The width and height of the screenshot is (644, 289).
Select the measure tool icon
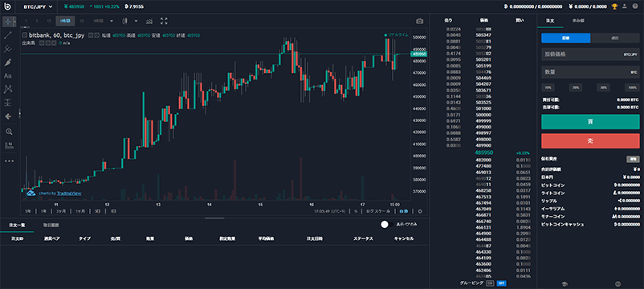(x=8, y=145)
